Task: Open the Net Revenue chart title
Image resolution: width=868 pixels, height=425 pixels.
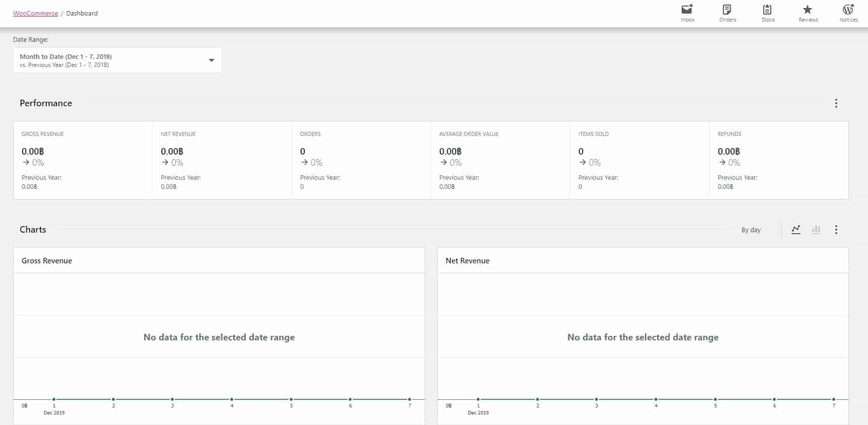Action: point(468,261)
